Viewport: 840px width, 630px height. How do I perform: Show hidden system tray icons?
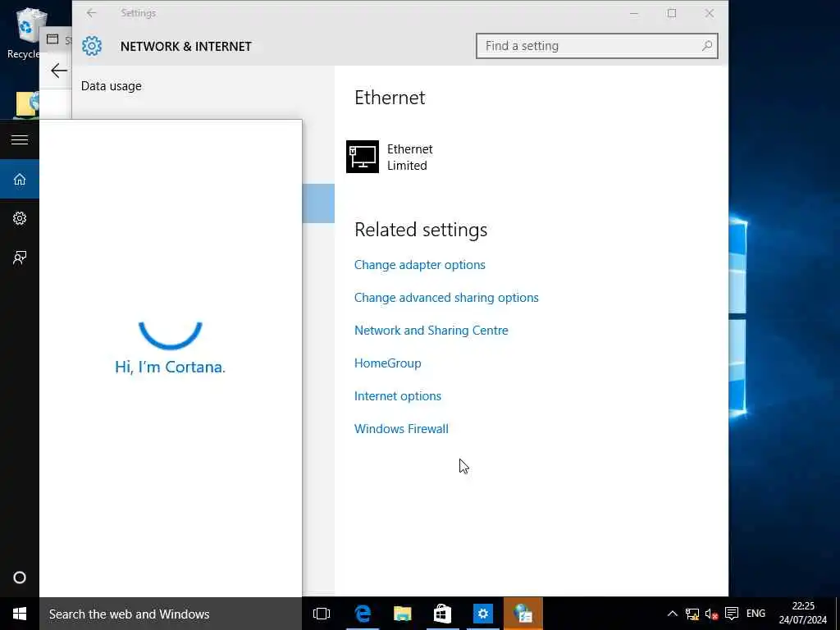(x=673, y=614)
